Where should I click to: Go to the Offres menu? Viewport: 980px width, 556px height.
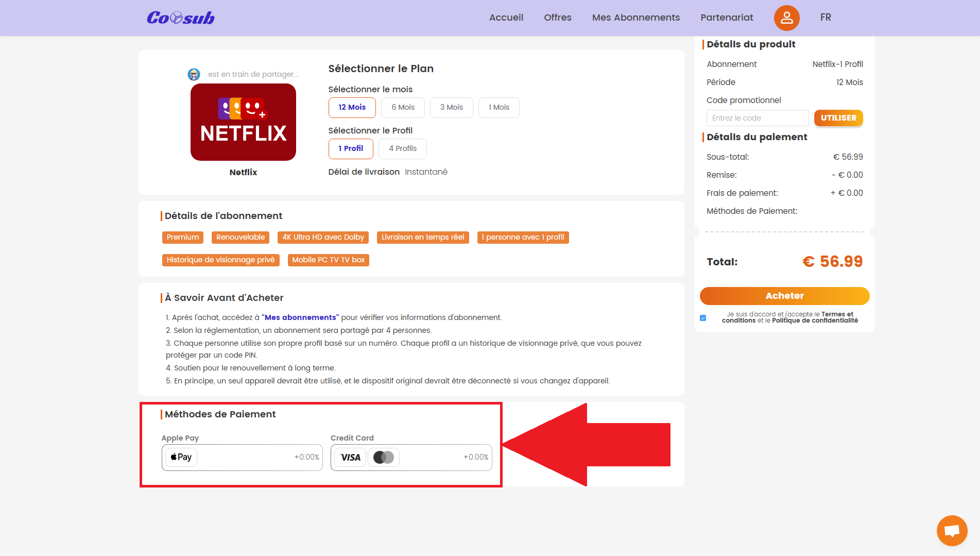pyautogui.click(x=557, y=18)
